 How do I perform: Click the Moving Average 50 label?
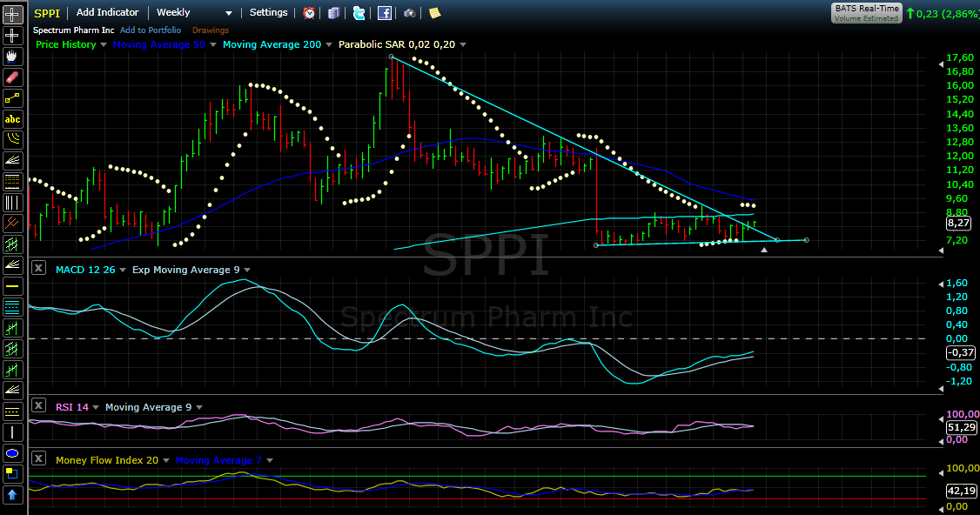(158, 44)
